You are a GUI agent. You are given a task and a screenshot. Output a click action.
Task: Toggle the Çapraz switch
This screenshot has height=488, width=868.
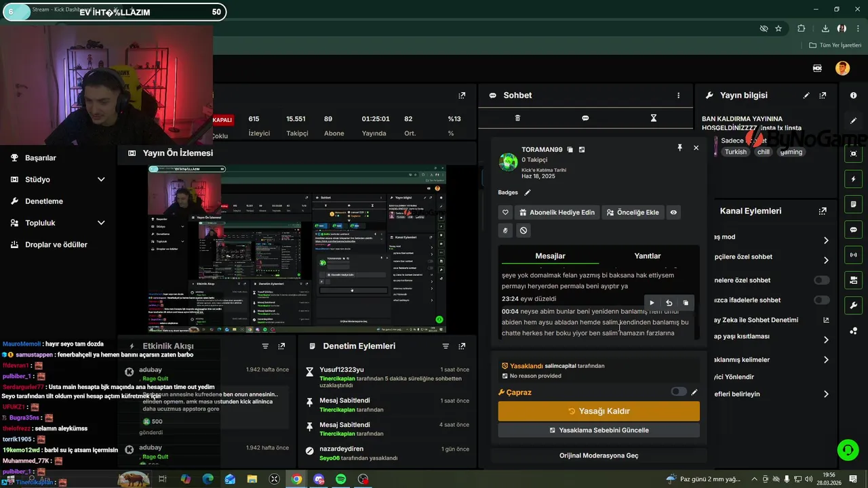[x=678, y=392]
